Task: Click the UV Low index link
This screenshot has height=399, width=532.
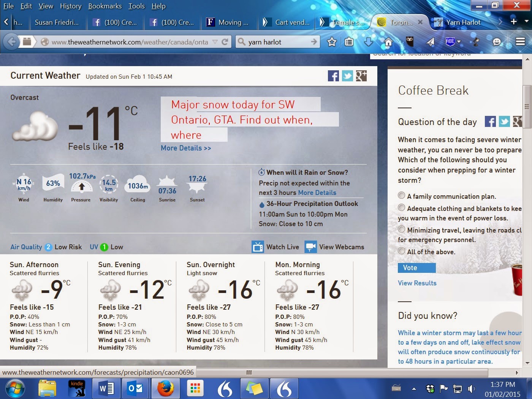Action: (x=106, y=247)
